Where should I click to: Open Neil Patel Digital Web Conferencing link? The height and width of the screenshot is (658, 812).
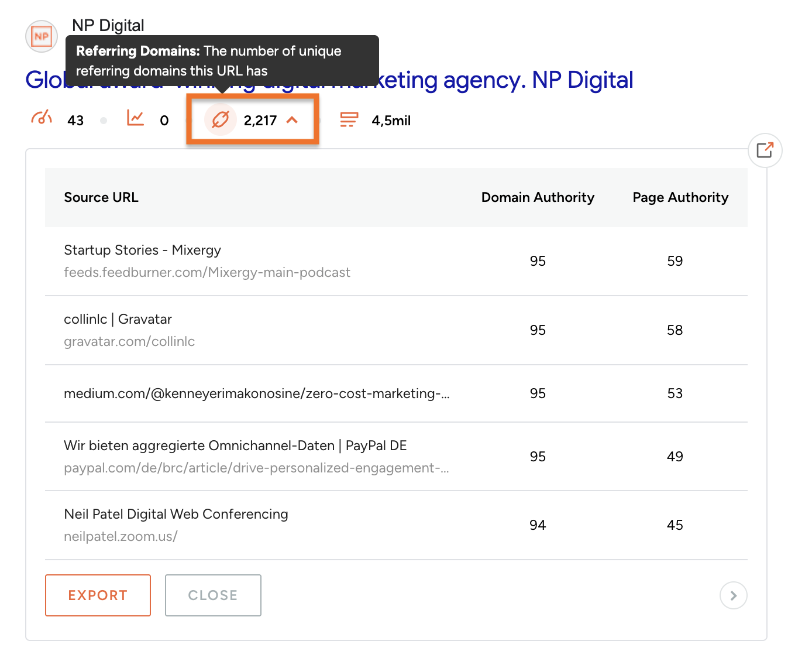click(x=176, y=514)
